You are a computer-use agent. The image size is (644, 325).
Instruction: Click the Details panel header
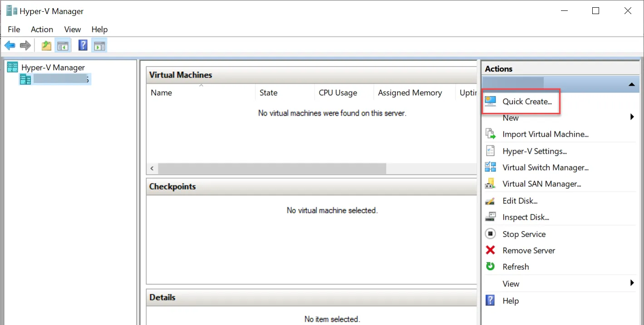pyautogui.click(x=311, y=297)
